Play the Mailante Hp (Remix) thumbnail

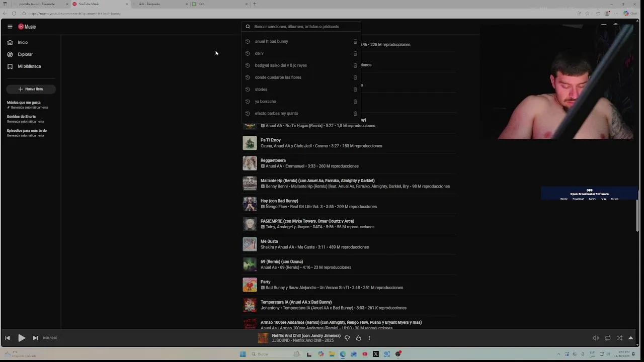(x=250, y=184)
